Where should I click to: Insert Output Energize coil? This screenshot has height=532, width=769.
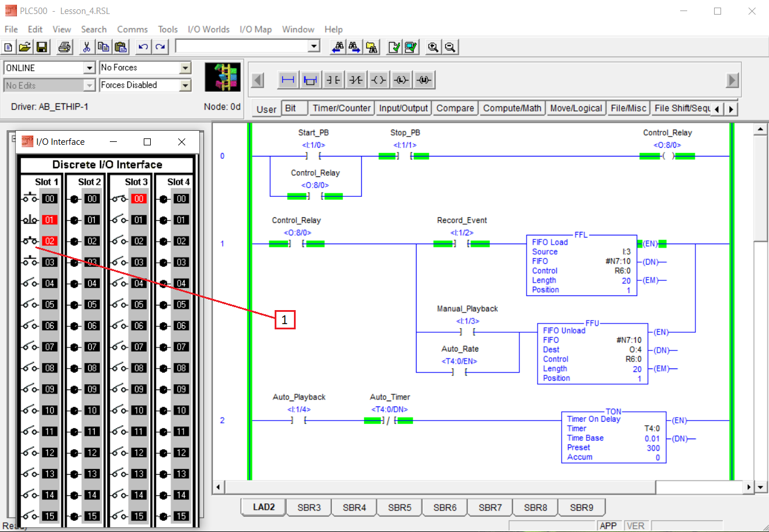pos(378,80)
